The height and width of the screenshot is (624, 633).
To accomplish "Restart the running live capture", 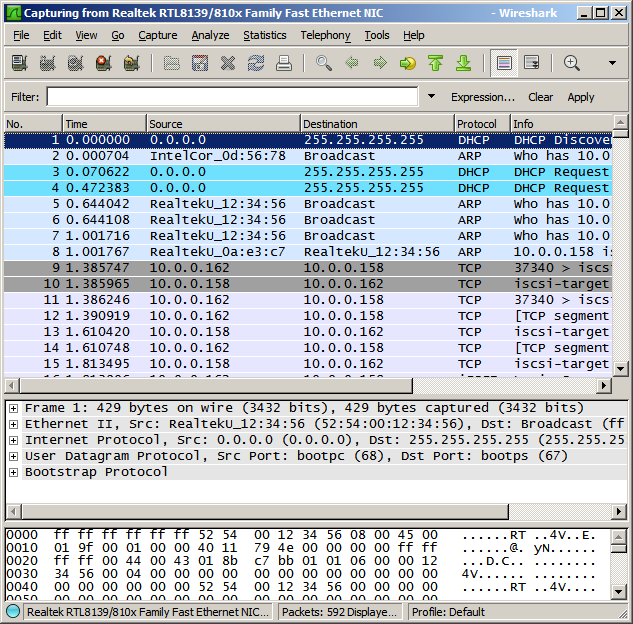I will 131,63.
